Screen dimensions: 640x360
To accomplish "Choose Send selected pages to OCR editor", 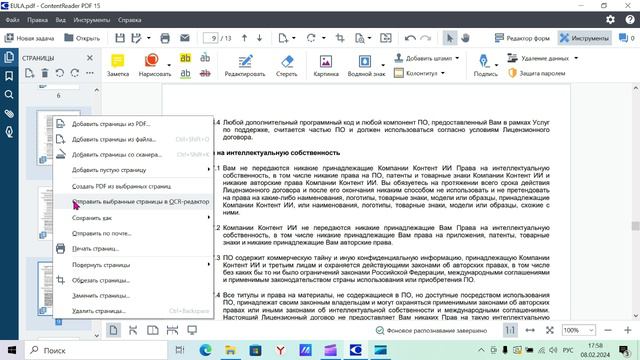I will tap(133, 202).
